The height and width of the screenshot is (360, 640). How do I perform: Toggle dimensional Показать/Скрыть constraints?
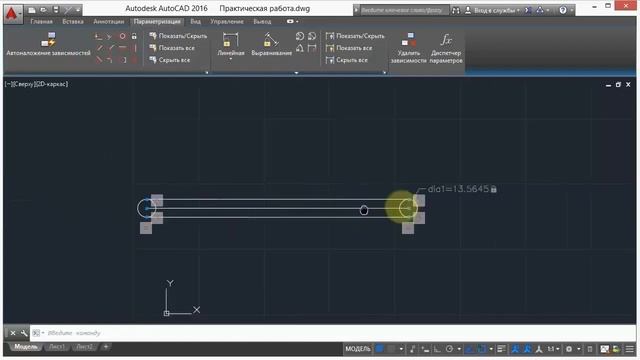point(355,36)
